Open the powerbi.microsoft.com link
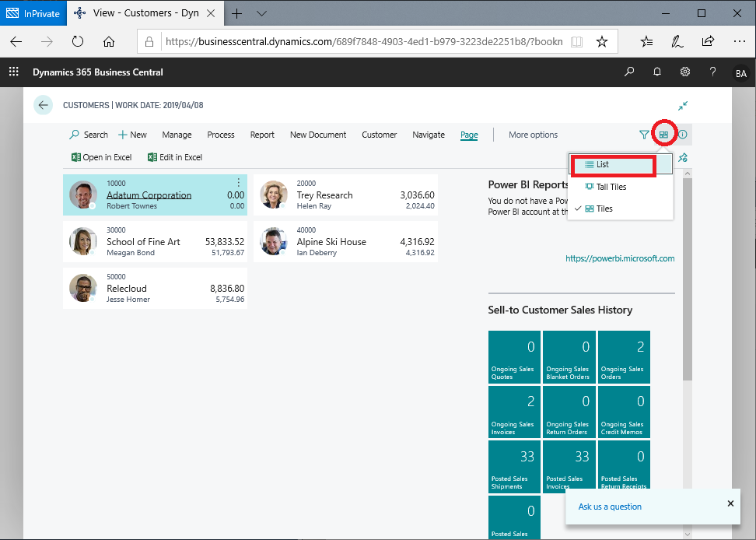The height and width of the screenshot is (540, 756). 620,258
